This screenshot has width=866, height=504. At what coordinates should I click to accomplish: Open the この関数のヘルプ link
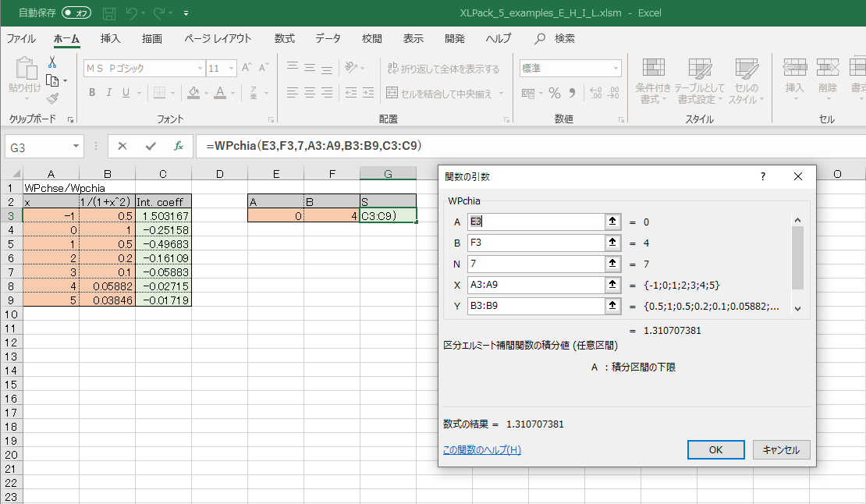pyautogui.click(x=481, y=450)
